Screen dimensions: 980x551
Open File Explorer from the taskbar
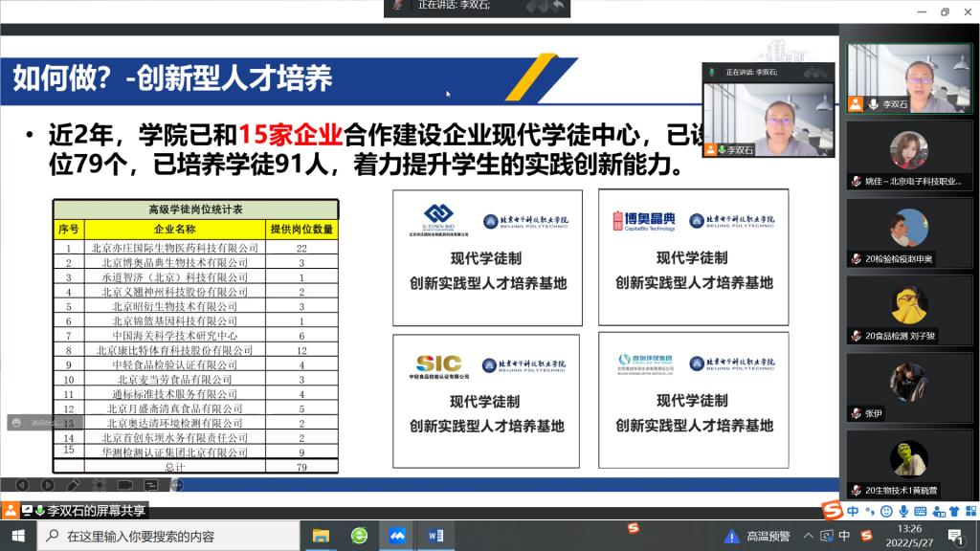coord(322,536)
